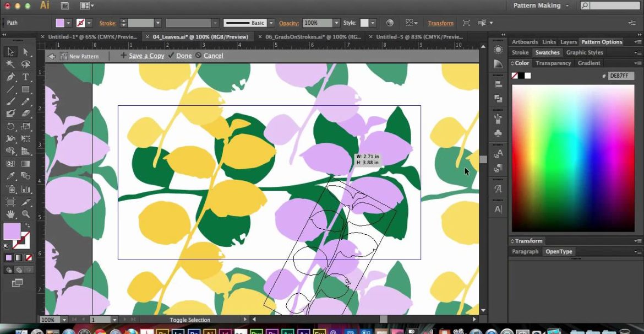Pick a color from the spectrum ramp
This screenshot has width=644, height=334.
(573, 158)
